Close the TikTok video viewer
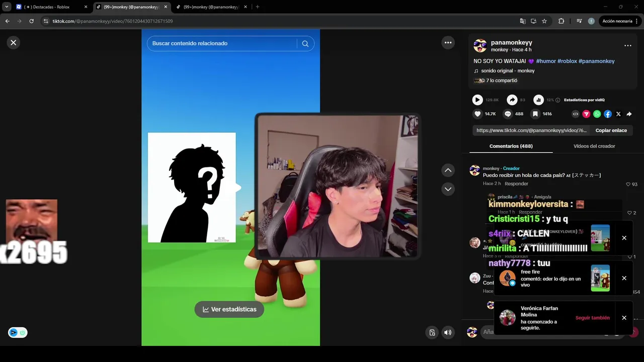Viewport: 644px width, 362px height. click(x=14, y=43)
